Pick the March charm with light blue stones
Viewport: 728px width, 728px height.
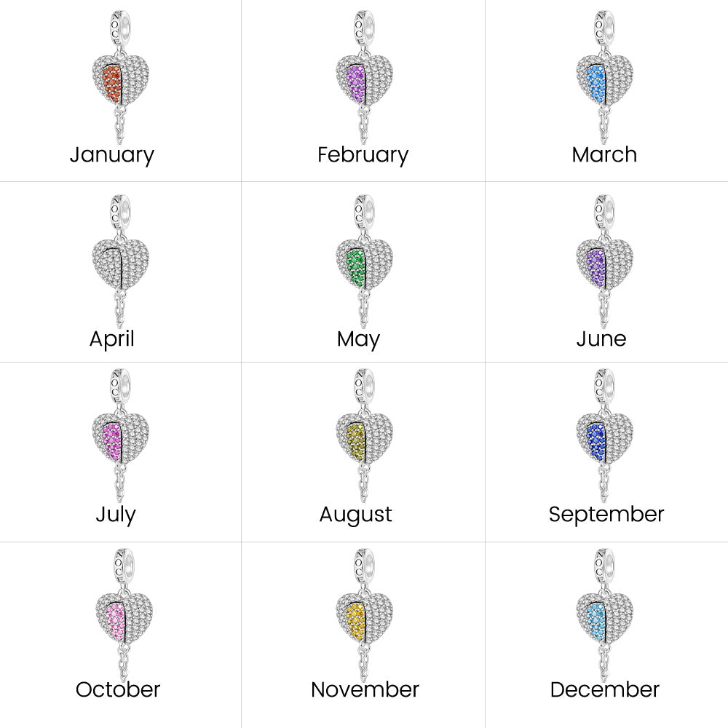604,80
